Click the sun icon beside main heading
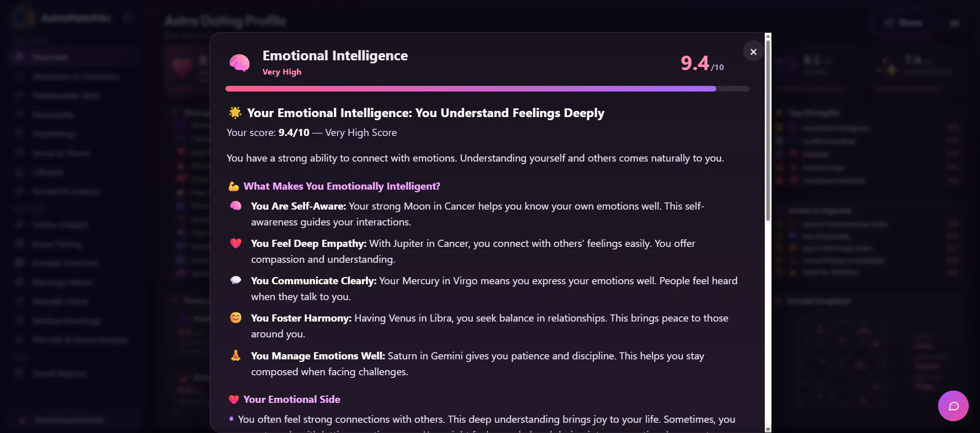Screen dimensions: 980x433 (x=235, y=112)
